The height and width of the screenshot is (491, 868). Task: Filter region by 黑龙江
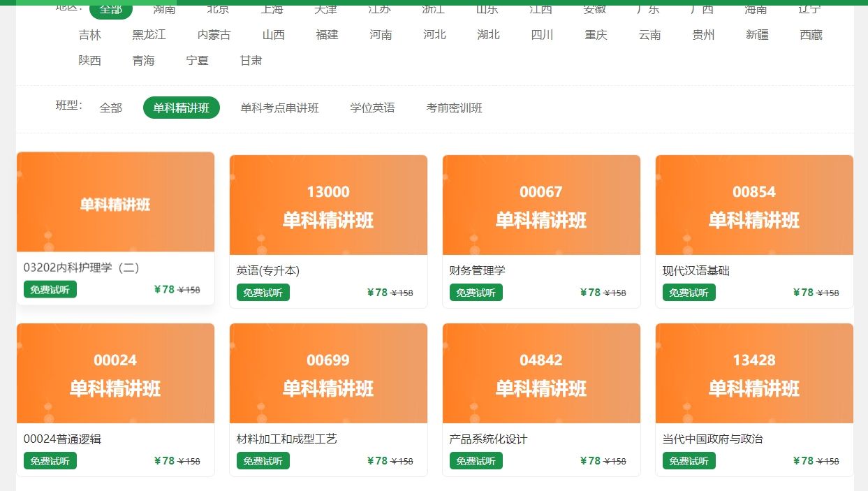point(149,35)
